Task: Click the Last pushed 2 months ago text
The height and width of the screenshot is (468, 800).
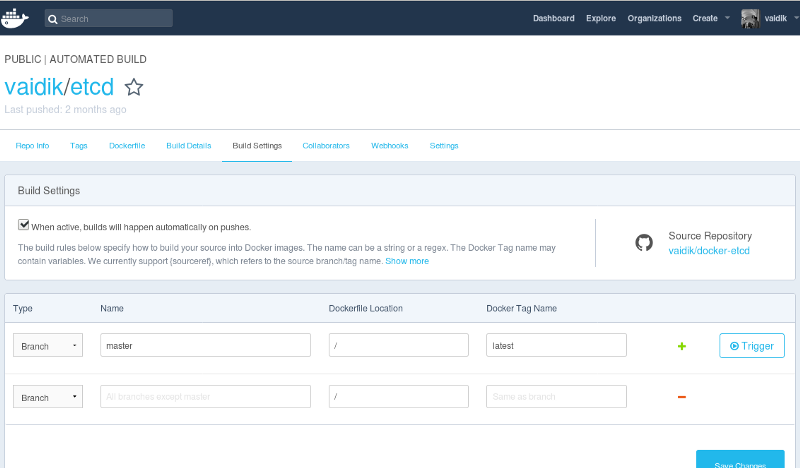Action: pos(65,109)
